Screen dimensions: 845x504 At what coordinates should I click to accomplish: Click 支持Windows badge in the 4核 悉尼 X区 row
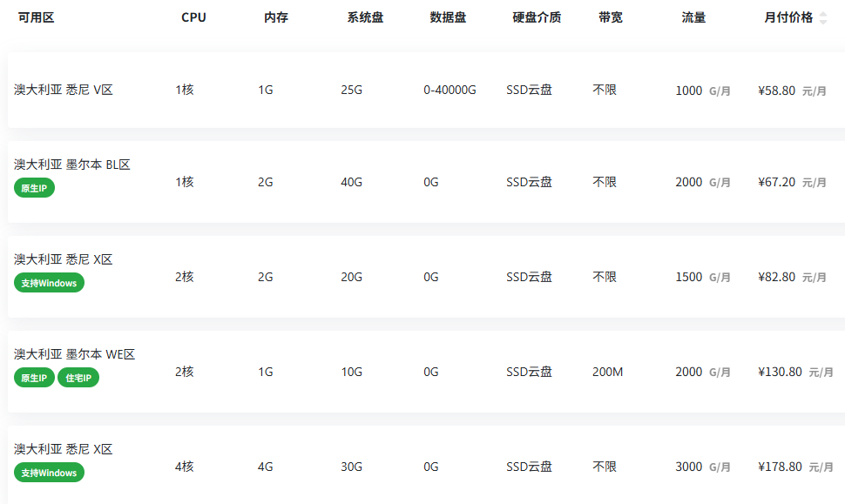tap(50, 473)
